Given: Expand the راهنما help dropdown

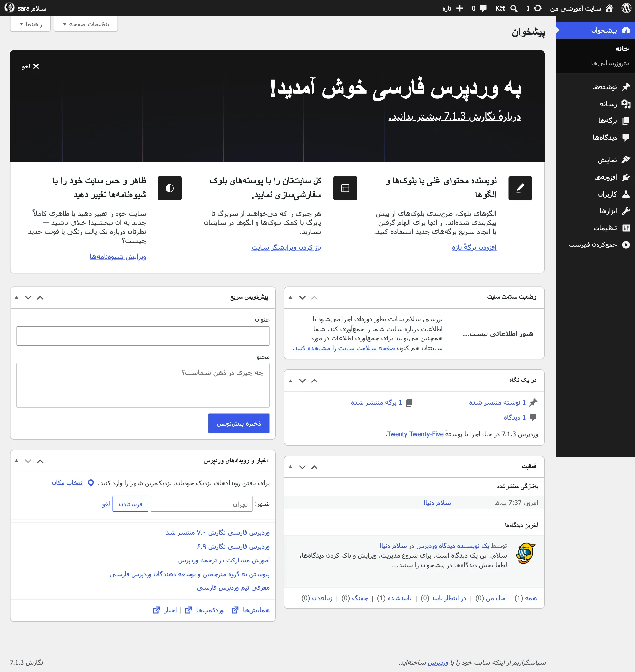Looking at the screenshot, I should tap(30, 24).
